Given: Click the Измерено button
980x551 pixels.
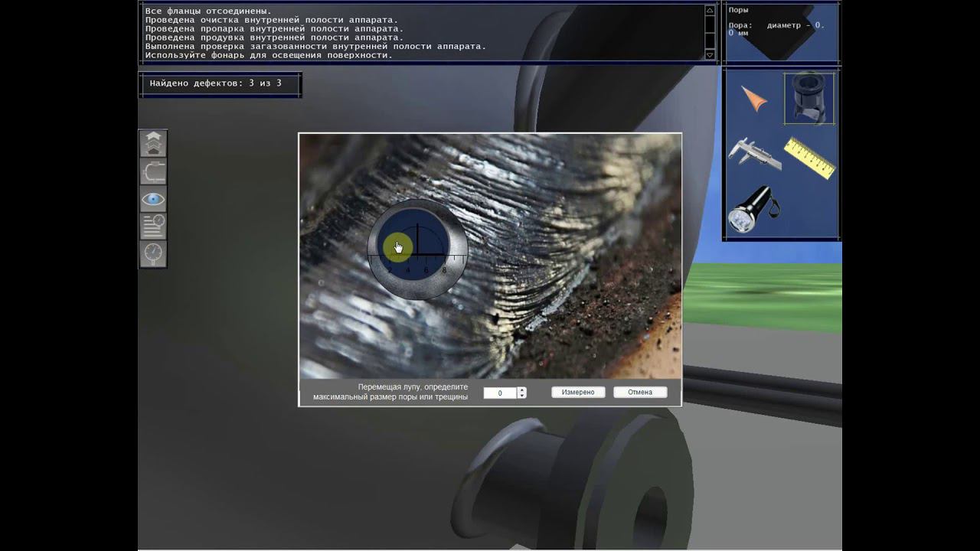Looking at the screenshot, I should point(578,392).
